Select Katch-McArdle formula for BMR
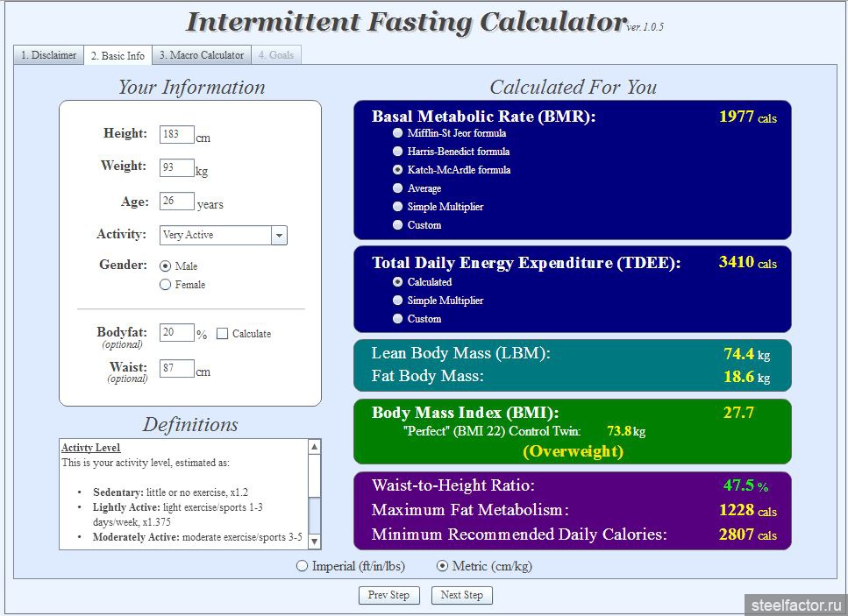The width and height of the screenshot is (848, 616). point(397,170)
